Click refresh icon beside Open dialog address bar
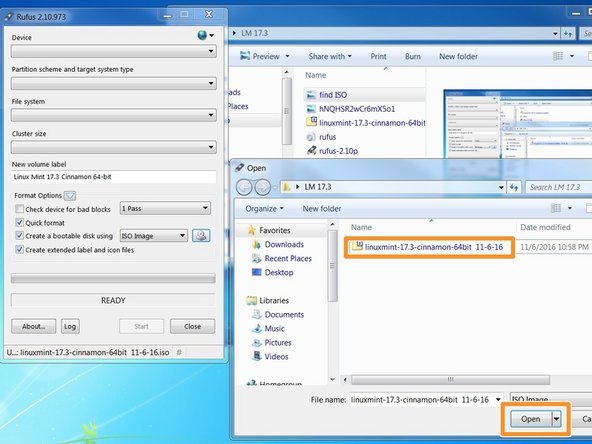Image resolution: width=592 pixels, height=444 pixels. (x=514, y=187)
